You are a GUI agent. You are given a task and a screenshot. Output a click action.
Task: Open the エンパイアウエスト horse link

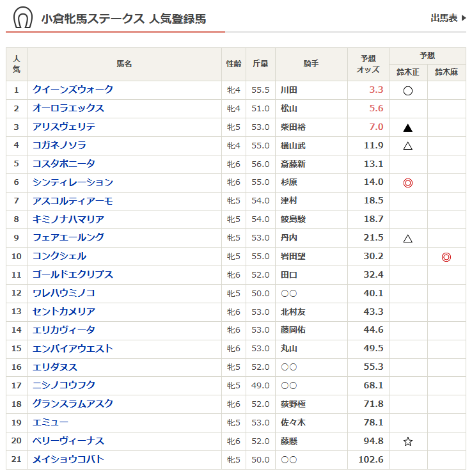[73, 349]
